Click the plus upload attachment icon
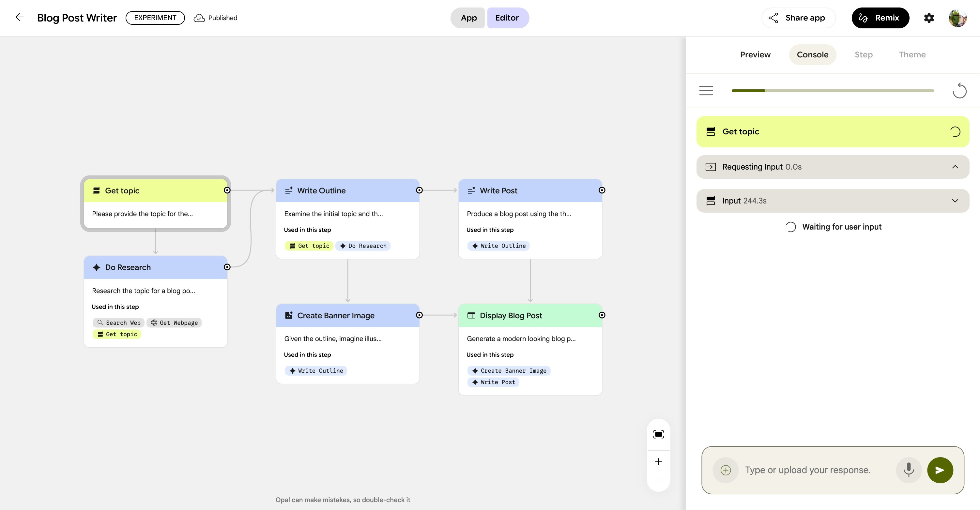980x510 pixels. tap(726, 470)
